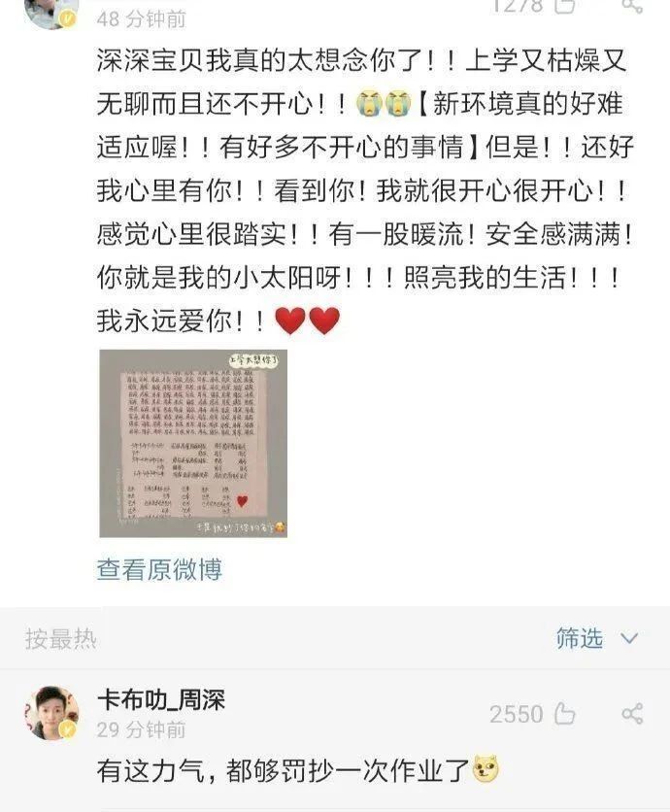670x812 pixels.
Task: Open username 卡布叻_周深
Action: [x=161, y=699]
